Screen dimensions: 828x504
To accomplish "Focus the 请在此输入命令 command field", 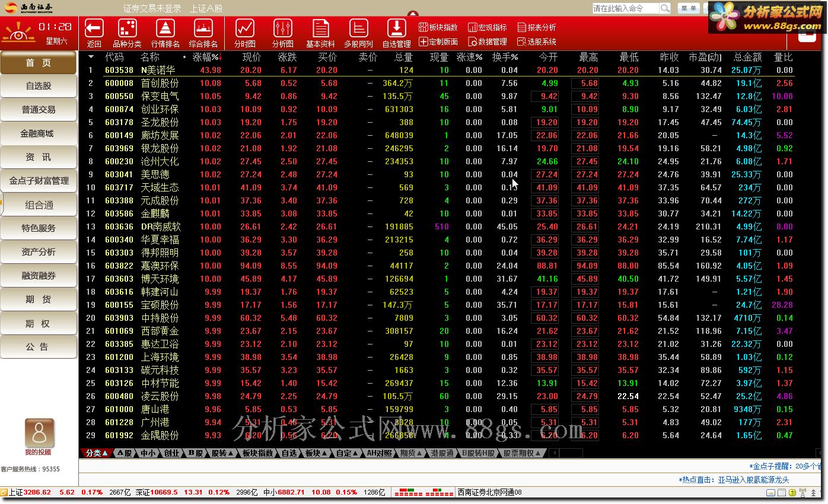I will [625, 8].
